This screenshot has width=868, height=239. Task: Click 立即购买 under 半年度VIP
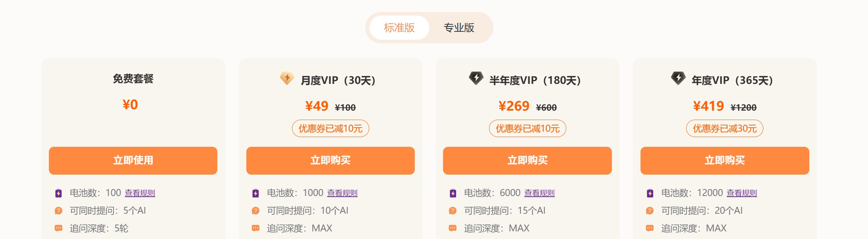tap(527, 161)
